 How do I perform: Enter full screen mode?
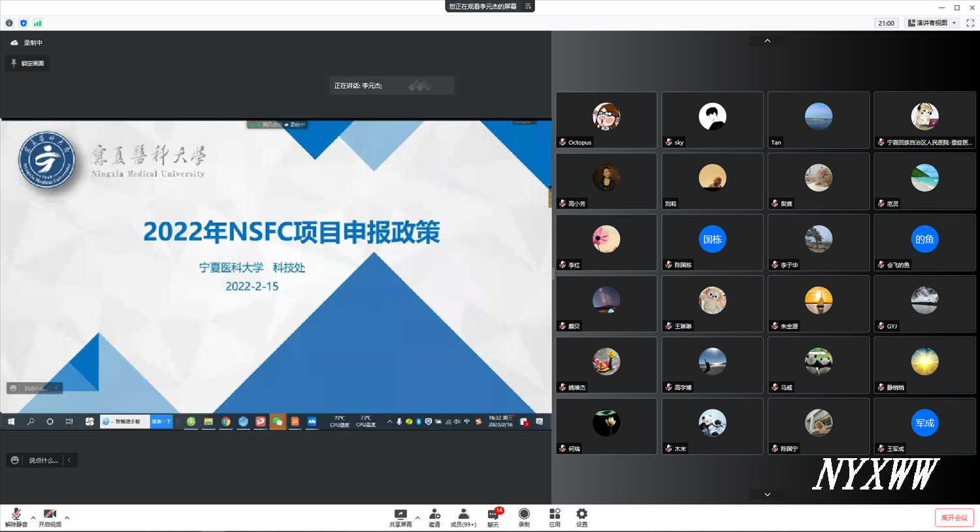[970, 23]
